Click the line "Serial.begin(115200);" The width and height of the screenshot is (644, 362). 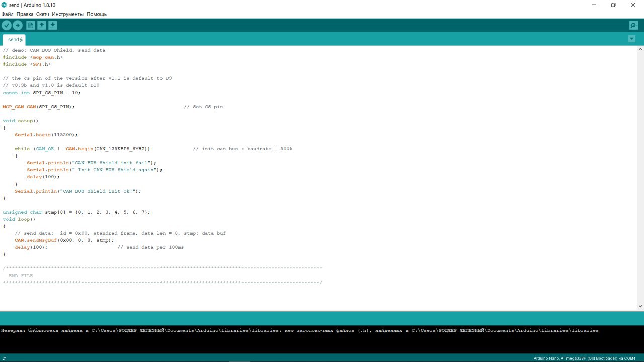coord(46,135)
